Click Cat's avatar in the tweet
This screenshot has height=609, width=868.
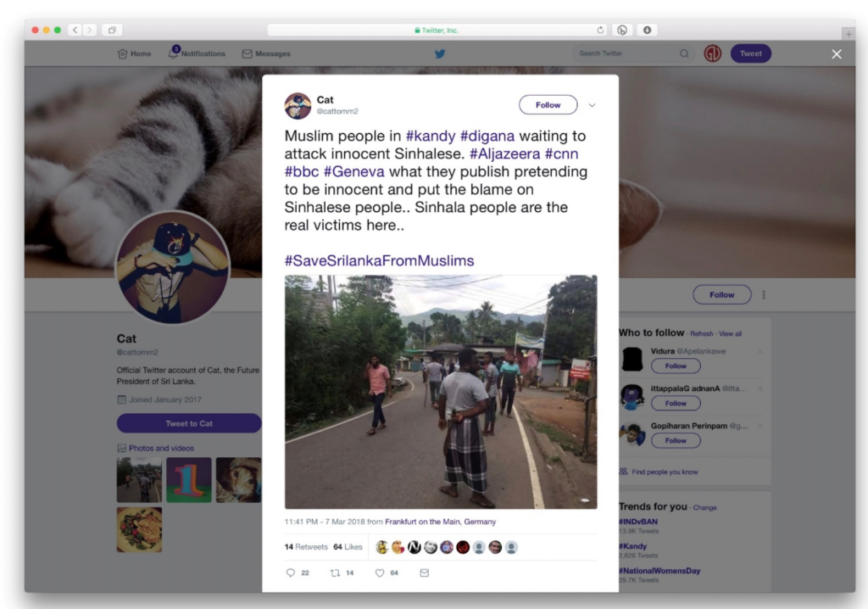tap(298, 105)
